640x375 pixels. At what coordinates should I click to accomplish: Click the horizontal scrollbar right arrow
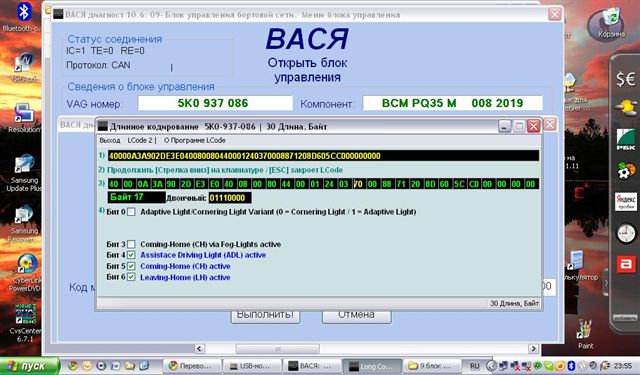(x=533, y=348)
